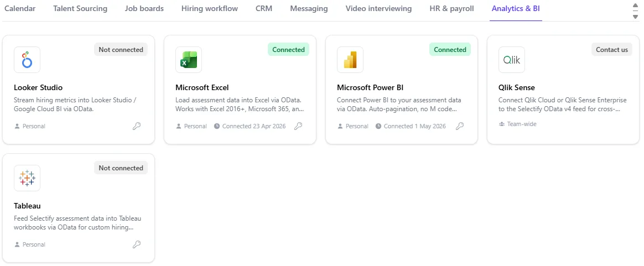
Task: Open the Messaging tab
Action: pos(309,9)
